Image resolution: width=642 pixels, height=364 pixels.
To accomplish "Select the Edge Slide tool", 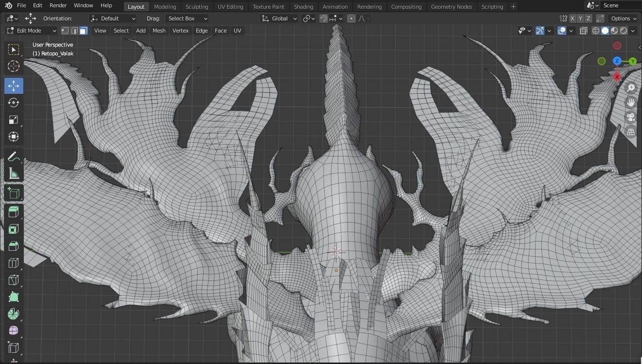I will 14,347.
